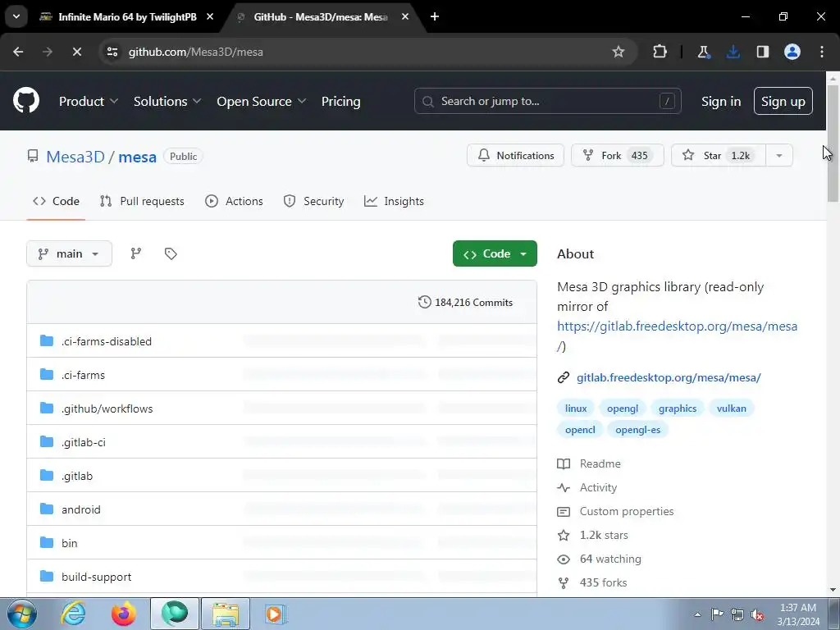Open the .ci-farms folder
This screenshot has width=840, height=630.
[83, 375]
